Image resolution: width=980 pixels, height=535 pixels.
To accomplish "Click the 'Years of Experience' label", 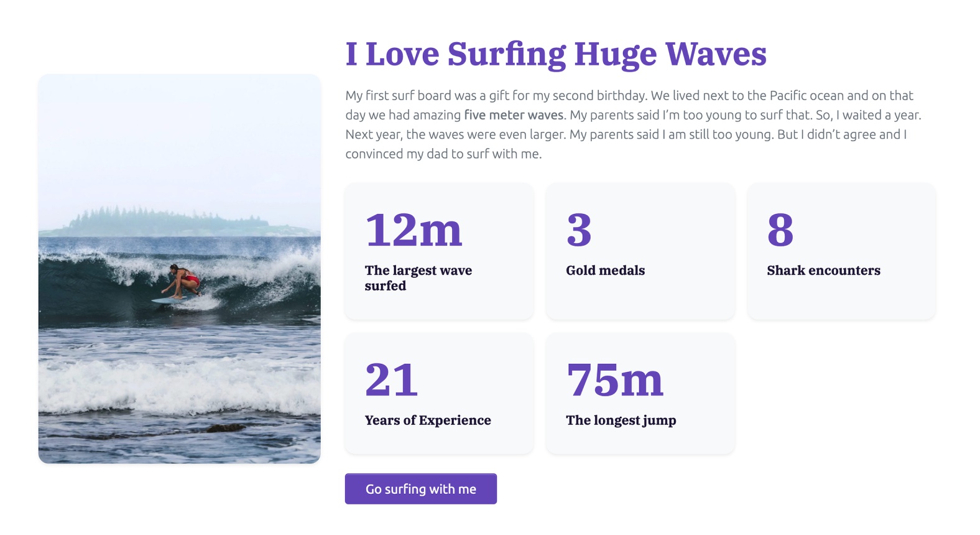I will pyautogui.click(x=428, y=421).
